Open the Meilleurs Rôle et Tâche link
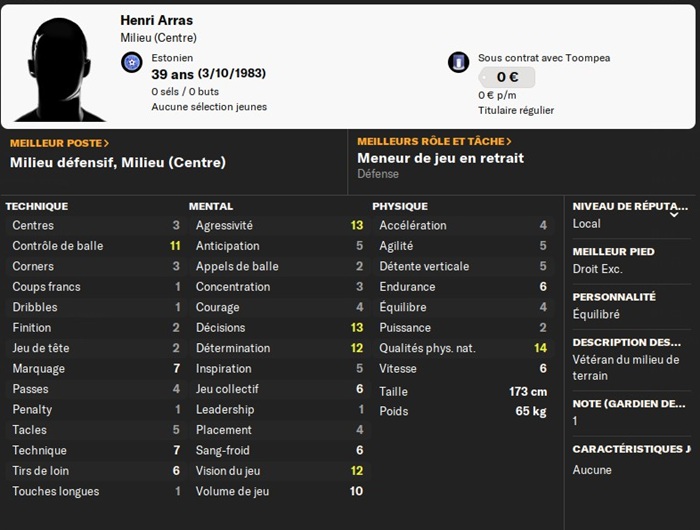The height and width of the screenshot is (530, 700). [434, 142]
